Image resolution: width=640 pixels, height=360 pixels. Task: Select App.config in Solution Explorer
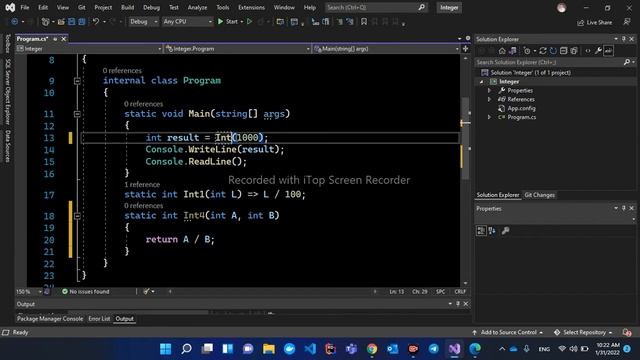coord(521,109)
